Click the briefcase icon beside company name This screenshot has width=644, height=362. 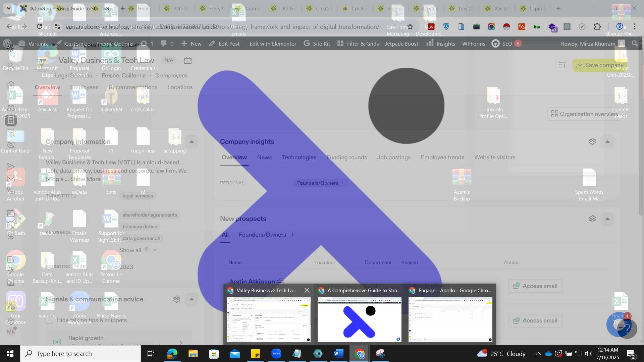188,60
